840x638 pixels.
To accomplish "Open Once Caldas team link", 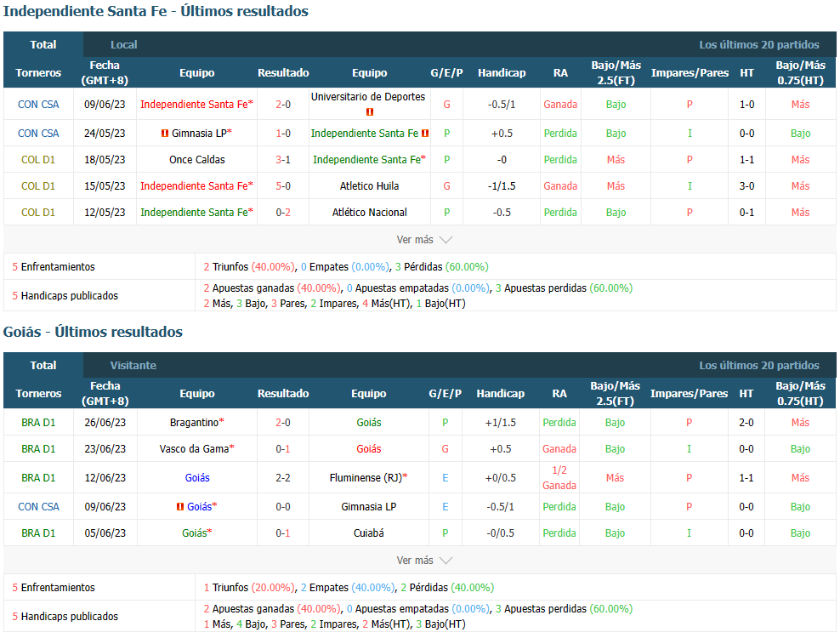I will [197, 160].
